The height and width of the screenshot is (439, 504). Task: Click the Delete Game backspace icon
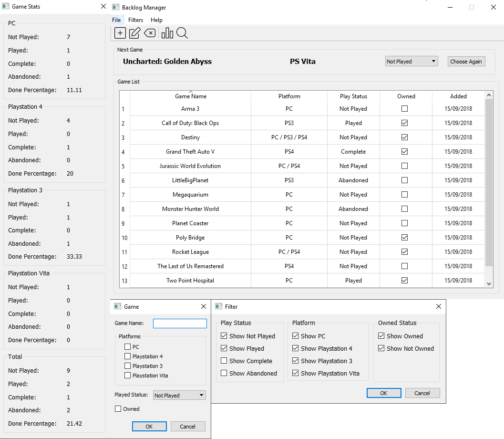150,33
